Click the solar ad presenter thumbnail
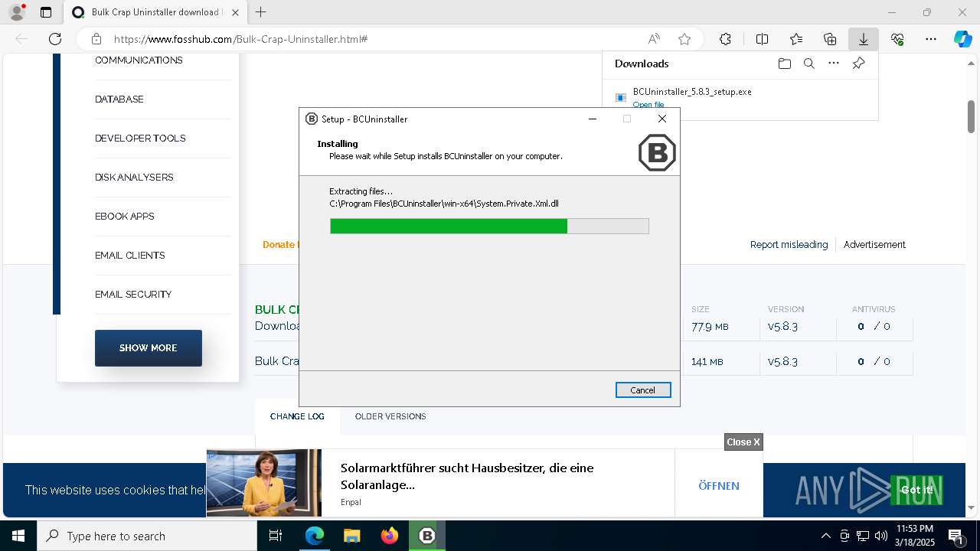Viewport: 980px width, 551px height. tap(264, 483)
